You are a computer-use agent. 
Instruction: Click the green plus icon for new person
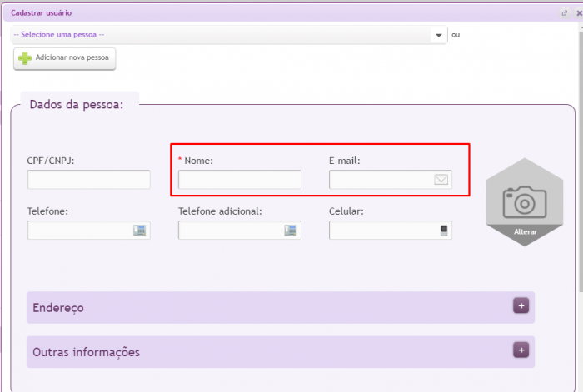[x=25, y=59]
